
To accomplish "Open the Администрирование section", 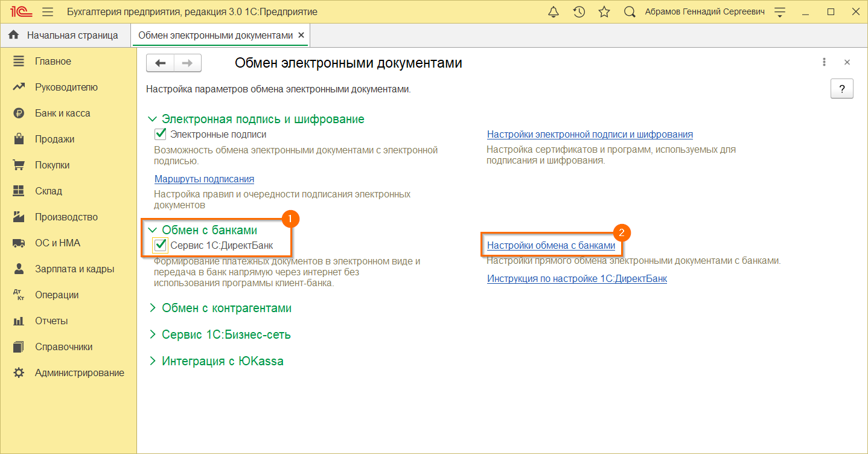I will (x=68, y=373).
